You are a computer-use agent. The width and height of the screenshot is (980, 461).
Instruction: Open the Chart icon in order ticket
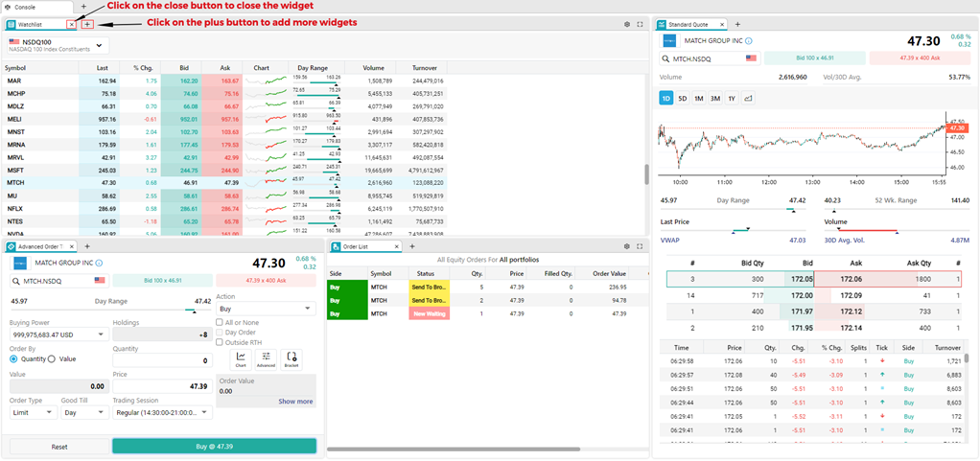(242, 358)
